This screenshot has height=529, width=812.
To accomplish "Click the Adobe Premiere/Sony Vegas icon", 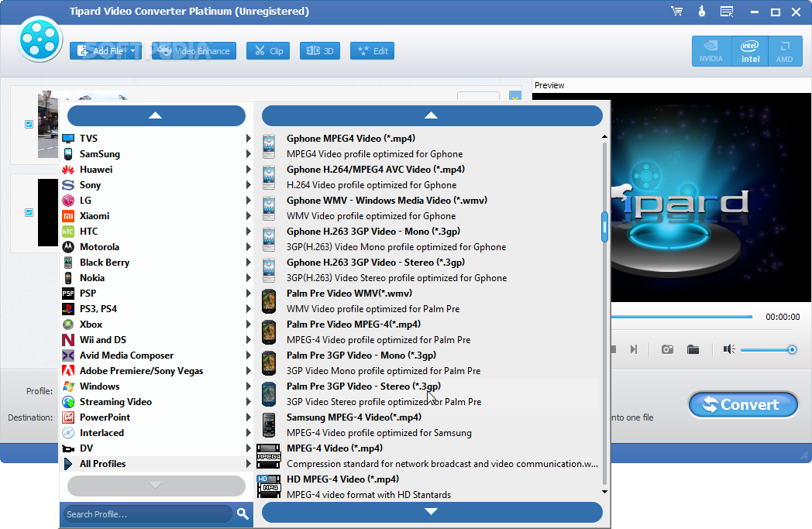I will [68, 371].
